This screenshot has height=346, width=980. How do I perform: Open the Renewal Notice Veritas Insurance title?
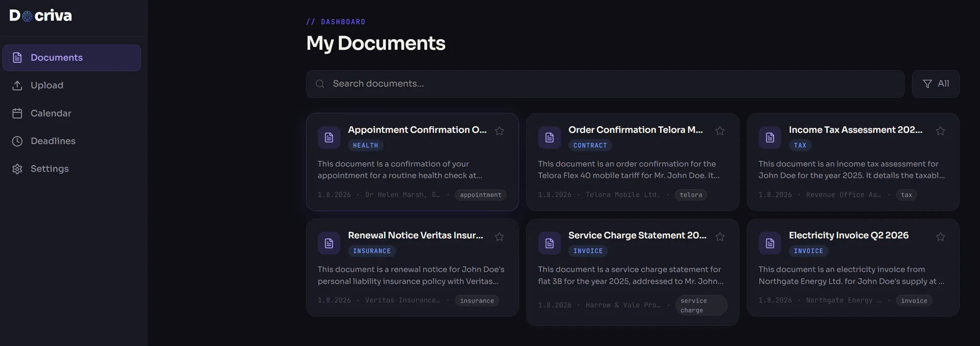416,235
